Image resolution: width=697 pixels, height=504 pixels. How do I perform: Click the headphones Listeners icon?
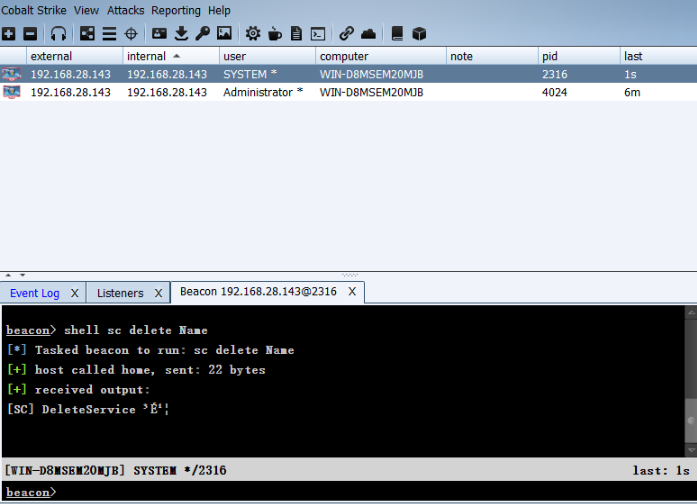pyautogui.click(x=58, y=34)
